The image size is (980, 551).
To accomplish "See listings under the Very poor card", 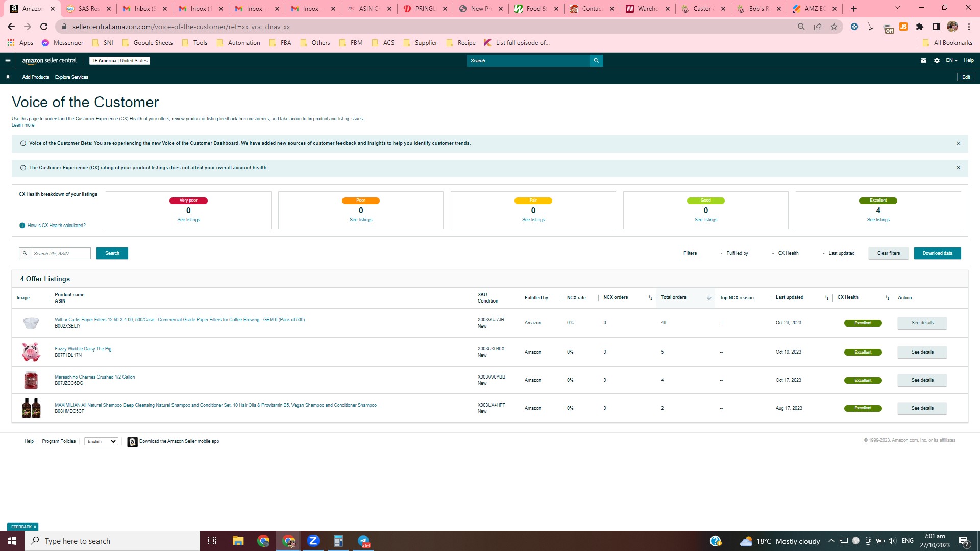I will [x=188, y=220].
